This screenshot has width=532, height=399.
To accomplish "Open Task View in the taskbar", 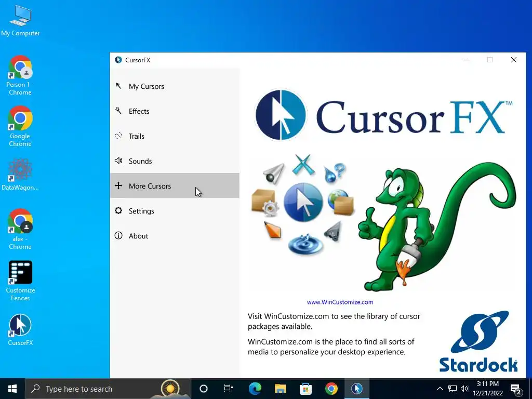I will click(x=229, y=389).
